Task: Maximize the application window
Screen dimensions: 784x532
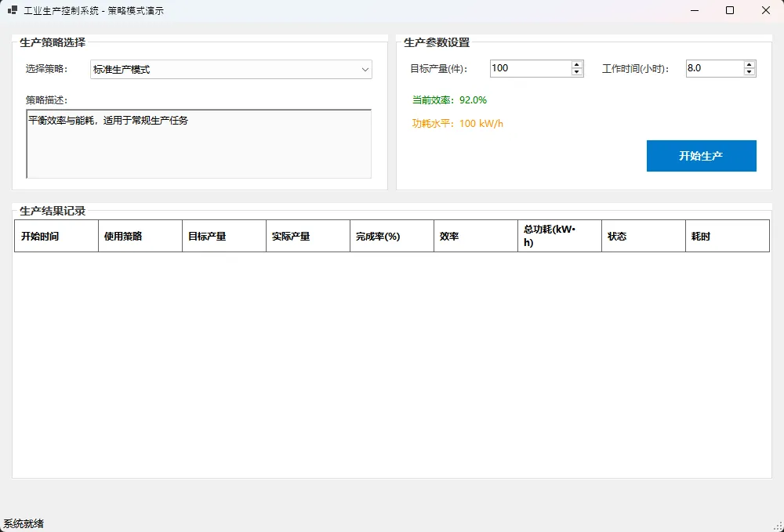Action: coord(730,11)
